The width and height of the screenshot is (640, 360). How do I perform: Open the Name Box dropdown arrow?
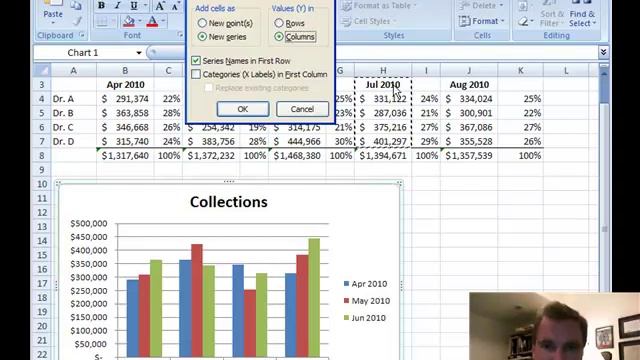coord(139,53)
